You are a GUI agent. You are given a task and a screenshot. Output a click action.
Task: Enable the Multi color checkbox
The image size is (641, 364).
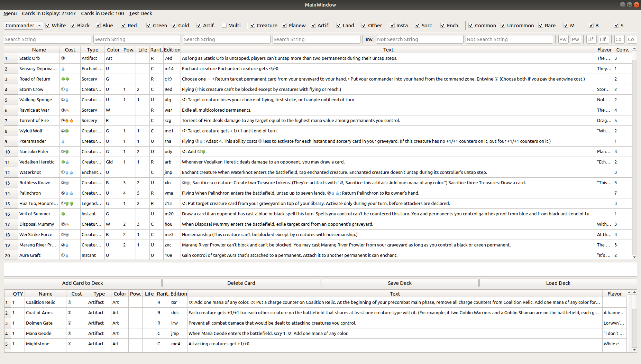pos(224,26)
